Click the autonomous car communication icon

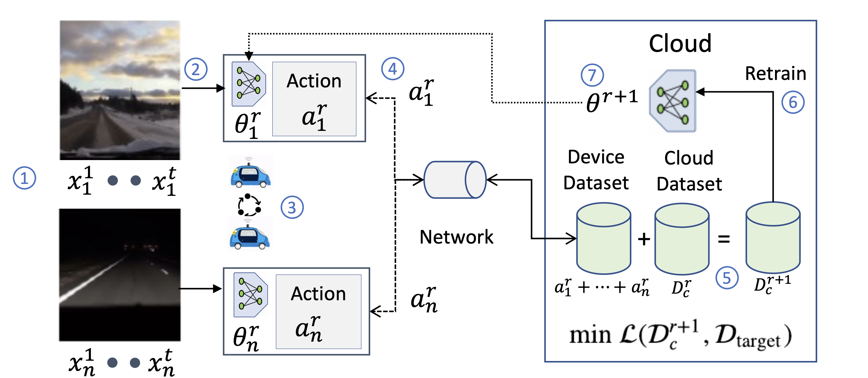coord(249,205)
